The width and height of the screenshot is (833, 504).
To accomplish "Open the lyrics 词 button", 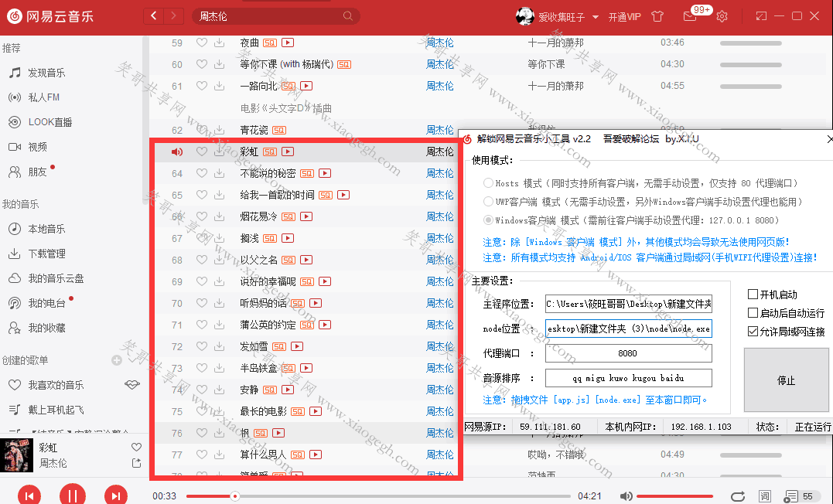I will [x=764, y=496].
